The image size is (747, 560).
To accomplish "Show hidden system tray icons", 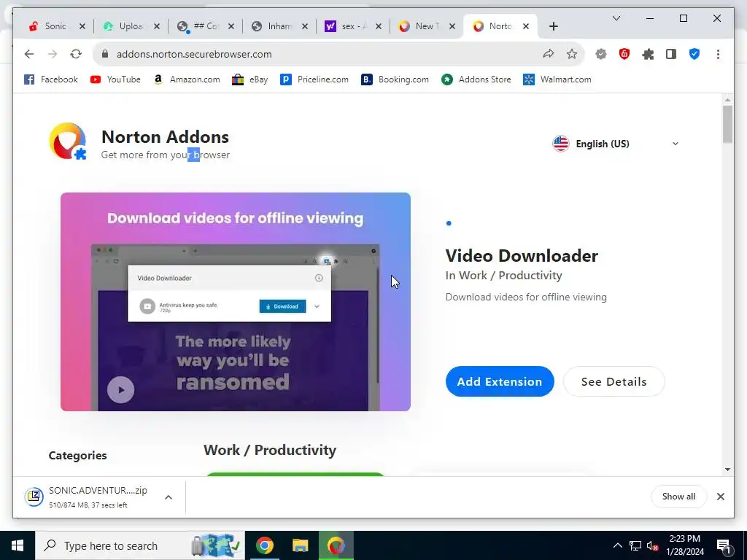I will 617,545.
